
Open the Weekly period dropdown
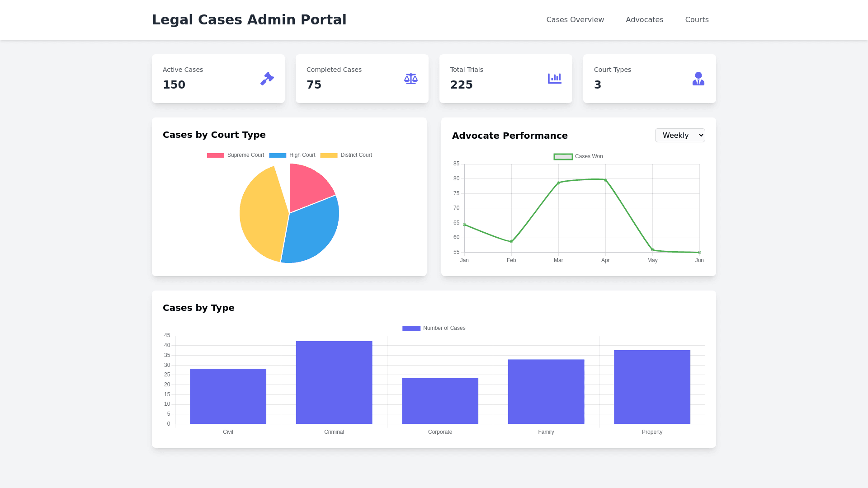(679, 135)
